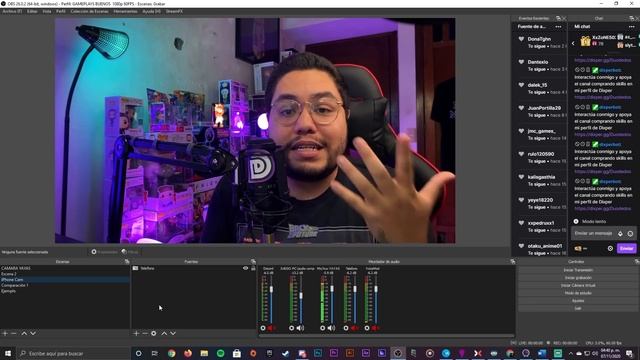The image size is (640, 360).
Task: Close the Eventos Recientes dock
Action: click(x=564, y=18)
